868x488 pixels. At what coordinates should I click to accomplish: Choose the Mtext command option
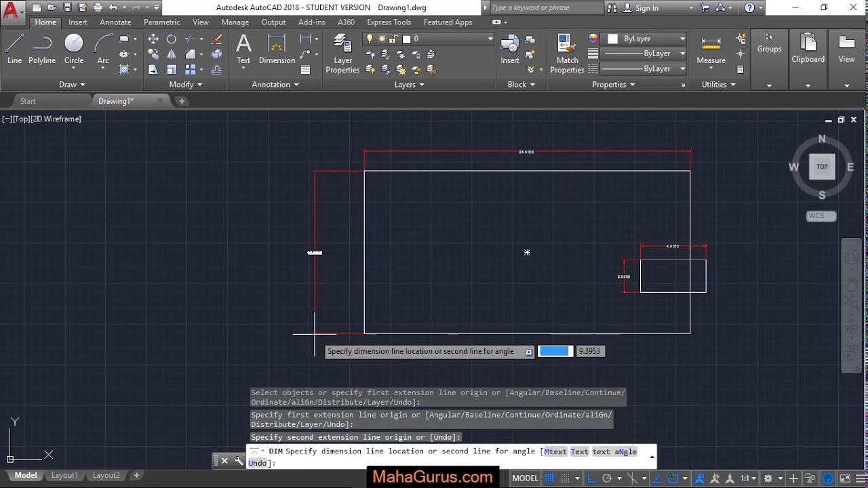click(x=555, y=451)
